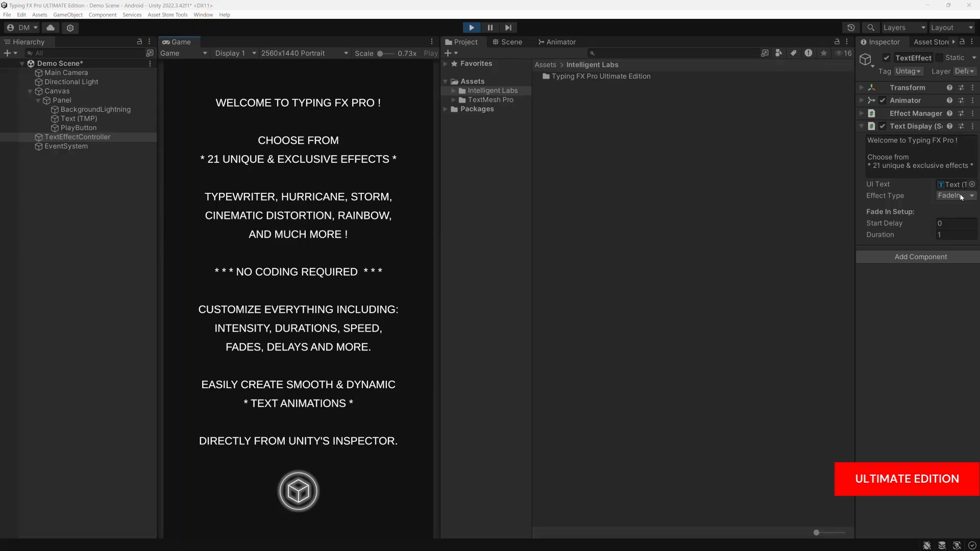Open the Scene tab
This screenshot has width=980, height=551.
coord(512,42)
